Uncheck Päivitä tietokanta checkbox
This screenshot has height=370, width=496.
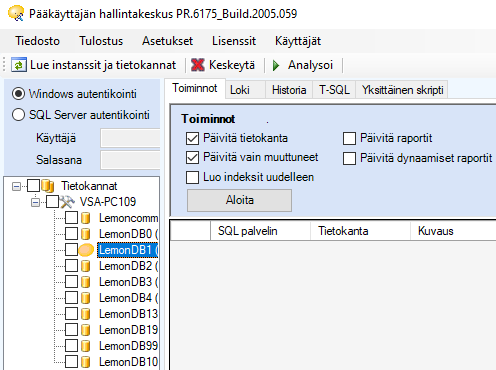point(192,138)
